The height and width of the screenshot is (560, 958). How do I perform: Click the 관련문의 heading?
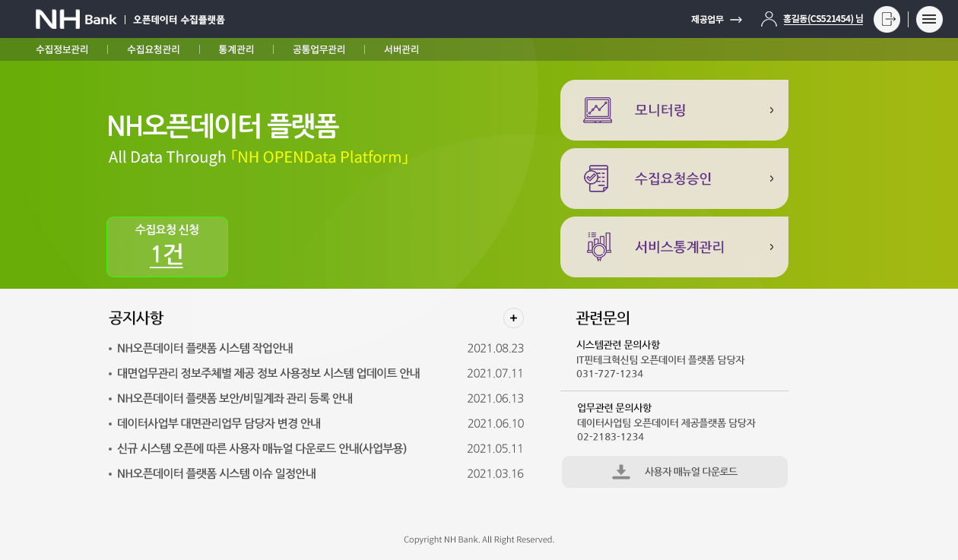coord(603,318)
